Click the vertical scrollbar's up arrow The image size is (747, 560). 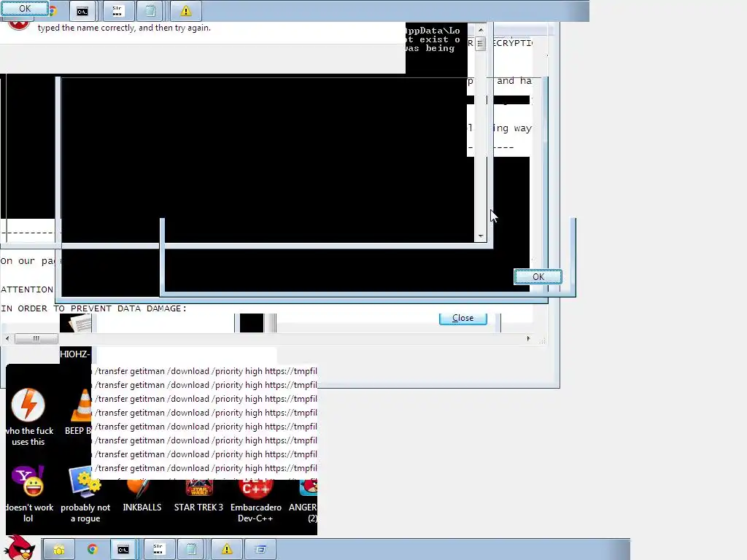pyautogui.click(x=481, y=29)
